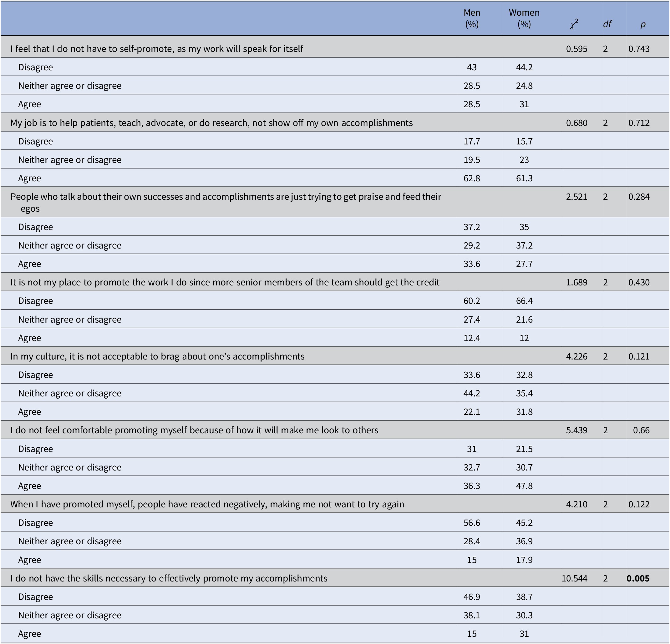
Task: Select the chi-square value 2.521
Action: tap(576, 197)
